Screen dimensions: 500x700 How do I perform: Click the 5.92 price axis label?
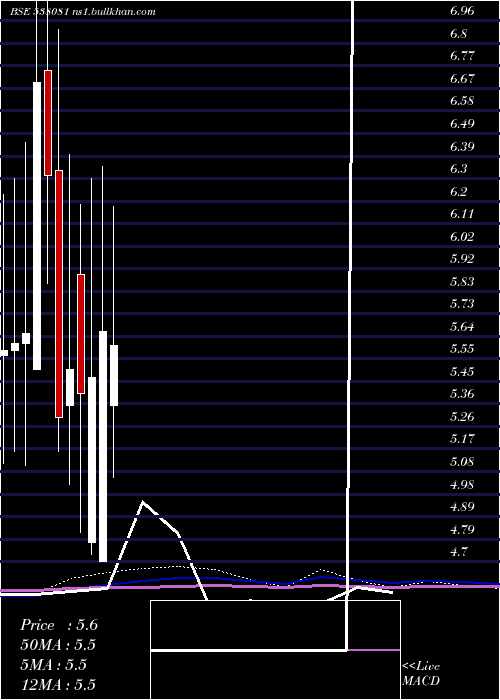pos(462,259)
